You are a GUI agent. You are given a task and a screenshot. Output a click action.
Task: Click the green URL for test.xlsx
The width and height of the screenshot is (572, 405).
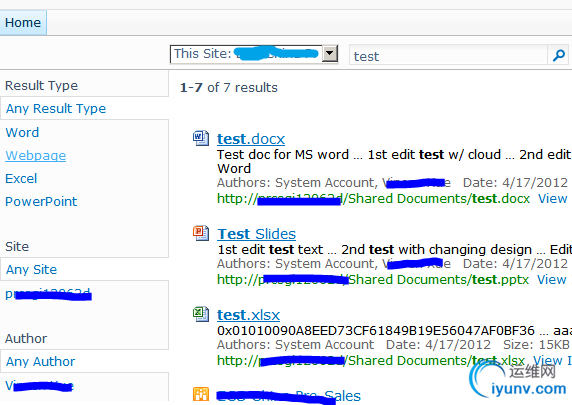pyautogui.click(x=371, y=361)
